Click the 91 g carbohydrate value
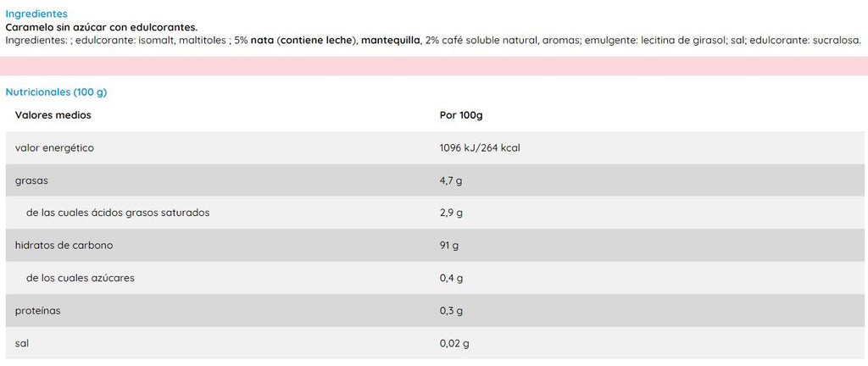The width and height of the screenshot is (868, 366). [x=449, y=246]
